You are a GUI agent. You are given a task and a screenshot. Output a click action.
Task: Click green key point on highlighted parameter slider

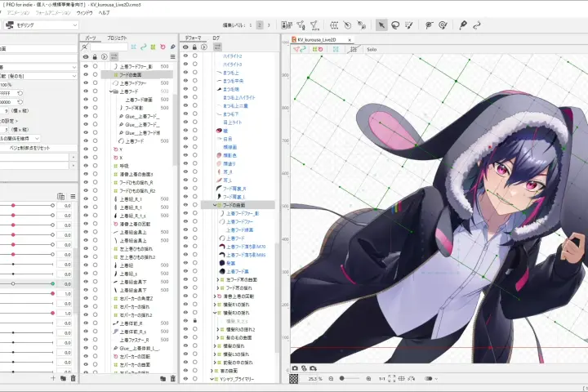point(52,283)
